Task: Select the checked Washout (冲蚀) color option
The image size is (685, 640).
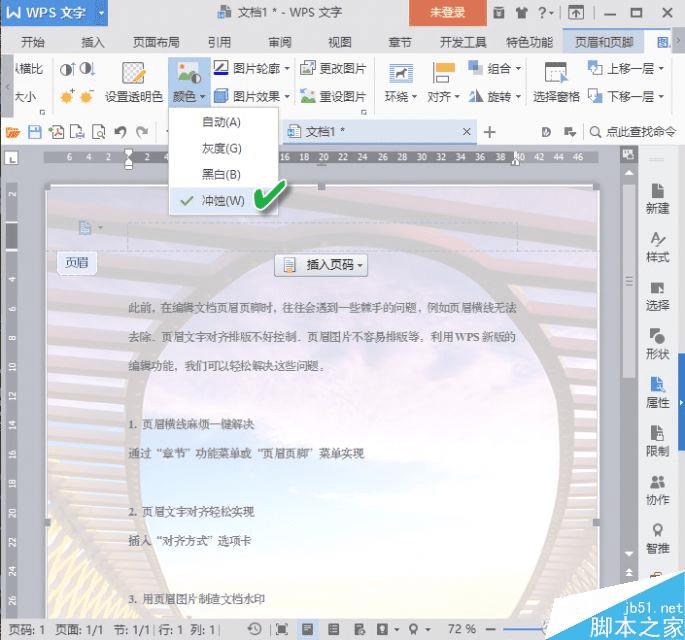Action: pyautogui.click(x=224, y=201)
